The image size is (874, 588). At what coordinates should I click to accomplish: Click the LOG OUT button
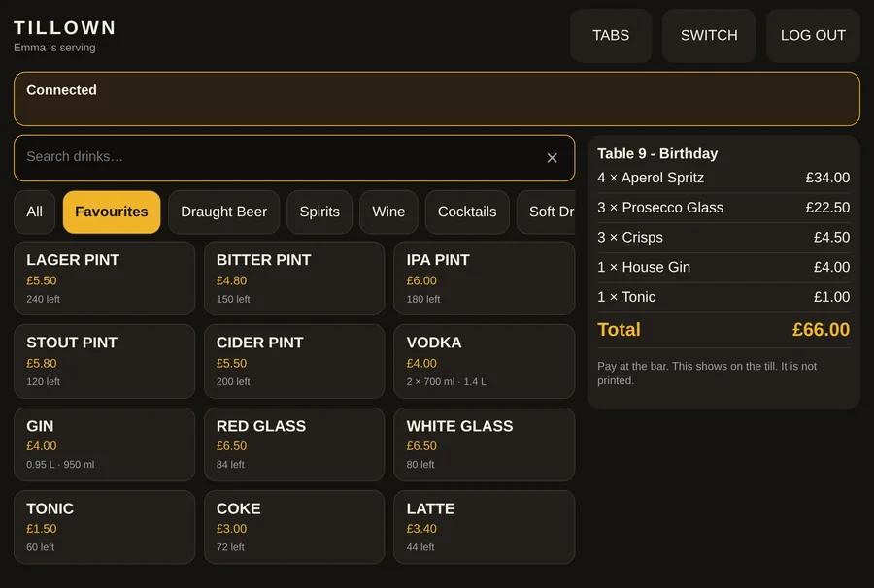click(813, 36)
